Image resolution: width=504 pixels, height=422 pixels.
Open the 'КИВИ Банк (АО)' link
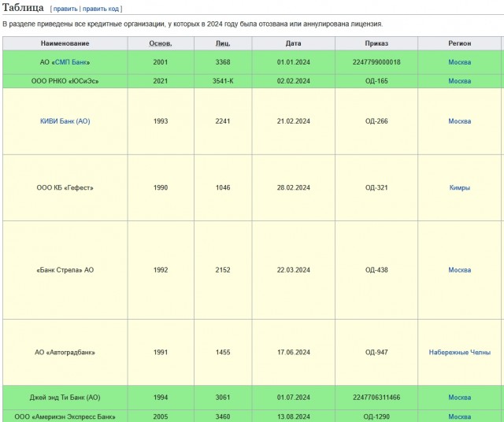tap(65, 121)
